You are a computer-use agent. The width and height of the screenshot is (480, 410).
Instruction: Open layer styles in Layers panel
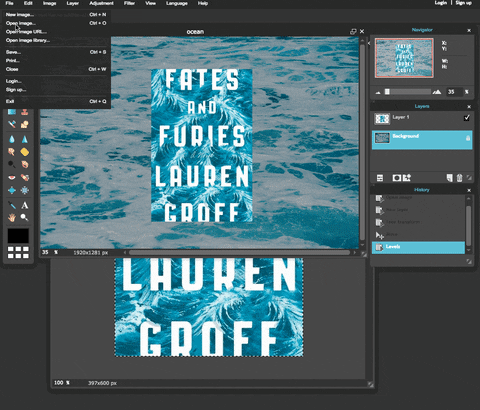point(407,178)
